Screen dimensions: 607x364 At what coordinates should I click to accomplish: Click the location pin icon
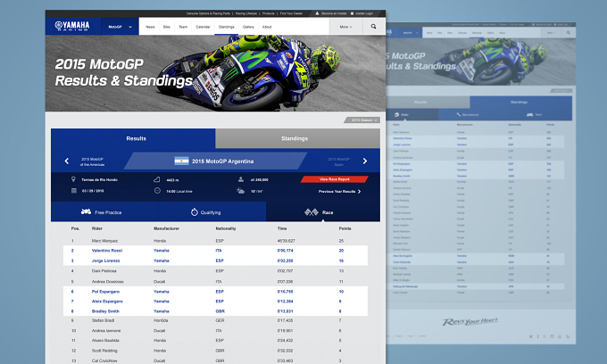73,179
